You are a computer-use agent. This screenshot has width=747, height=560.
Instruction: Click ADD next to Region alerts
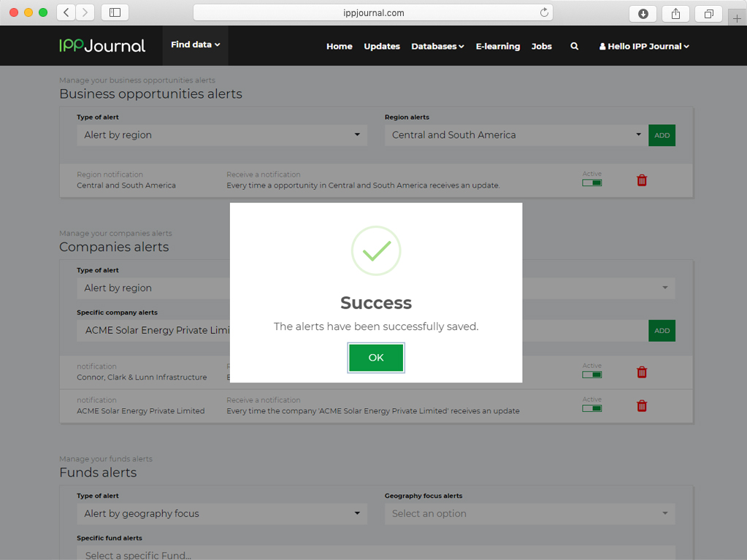662,135
